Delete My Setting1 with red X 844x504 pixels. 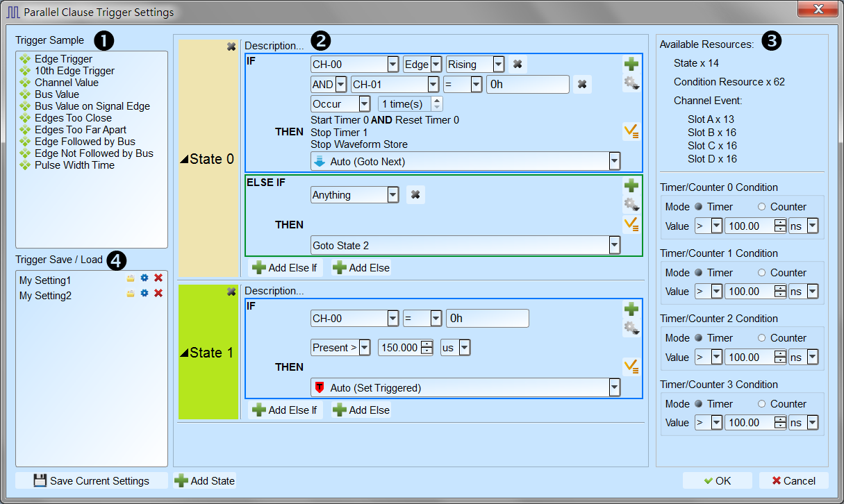(x=158, y=278)
